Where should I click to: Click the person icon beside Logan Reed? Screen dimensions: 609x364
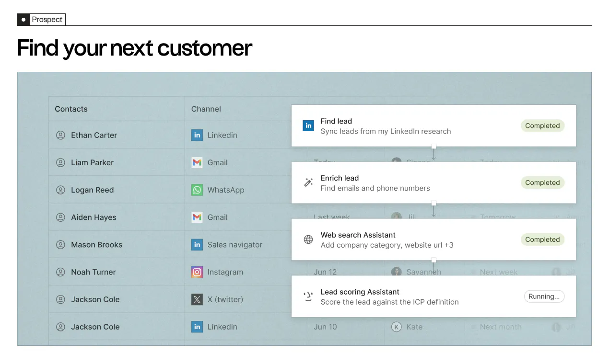pos(60,190)
